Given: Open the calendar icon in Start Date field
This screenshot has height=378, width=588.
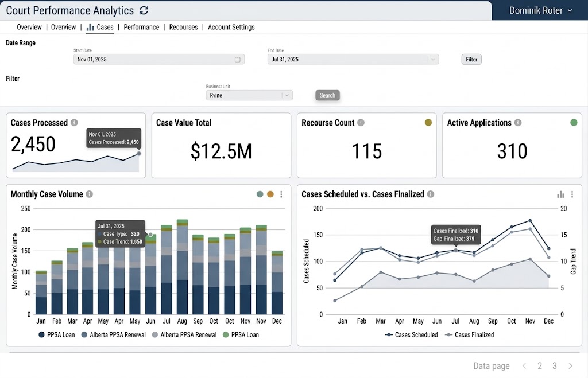Looking at the screenshot, I should click(x=237, y=59).
